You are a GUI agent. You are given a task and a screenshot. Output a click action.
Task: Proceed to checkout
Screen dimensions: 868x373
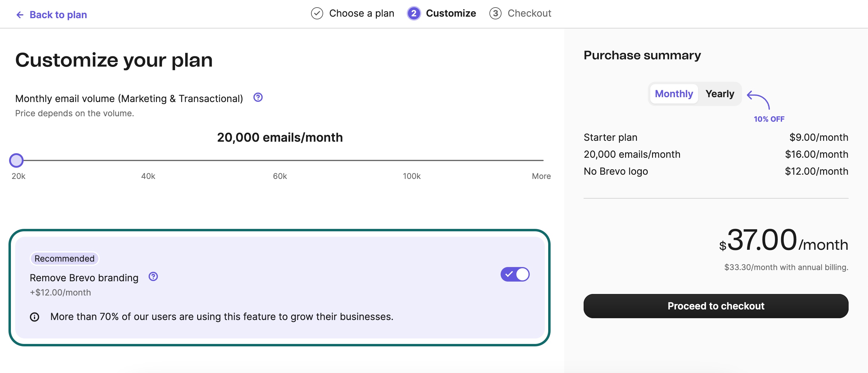(716, 306)
